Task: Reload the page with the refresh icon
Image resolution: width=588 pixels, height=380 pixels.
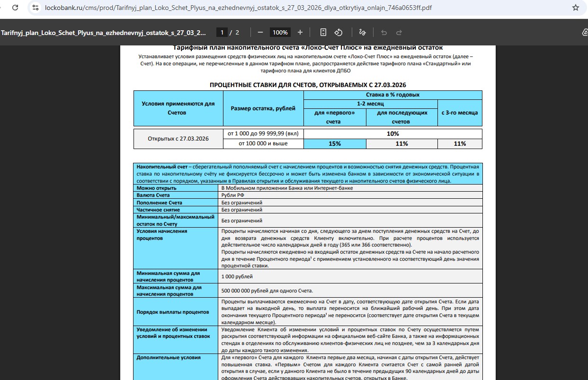Action: [x=15, y=8]
